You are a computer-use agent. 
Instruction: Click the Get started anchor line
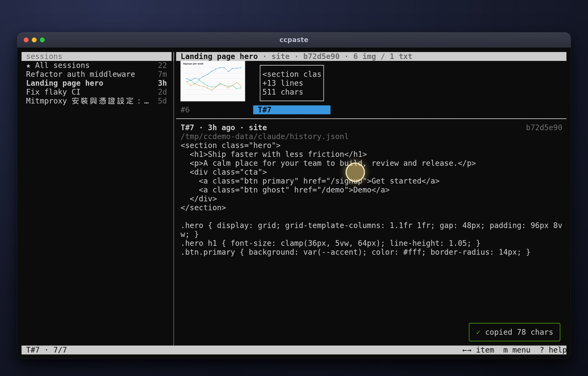319,181
